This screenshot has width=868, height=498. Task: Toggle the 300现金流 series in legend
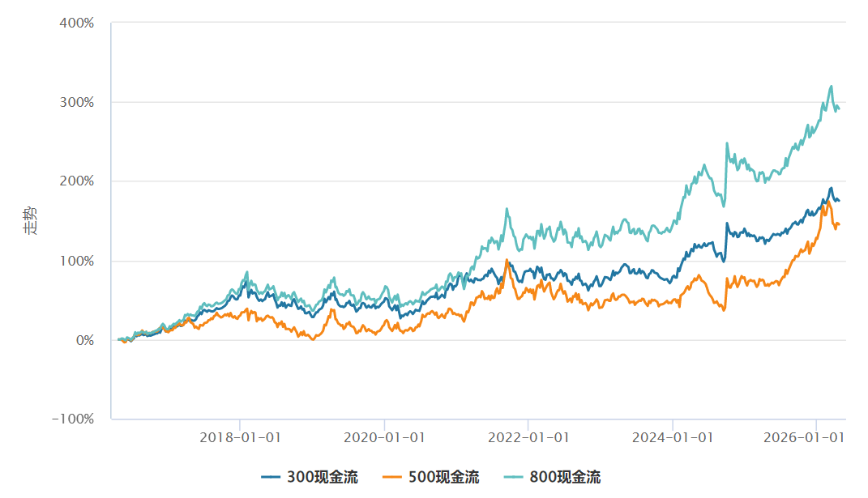[x=322, y=477]
